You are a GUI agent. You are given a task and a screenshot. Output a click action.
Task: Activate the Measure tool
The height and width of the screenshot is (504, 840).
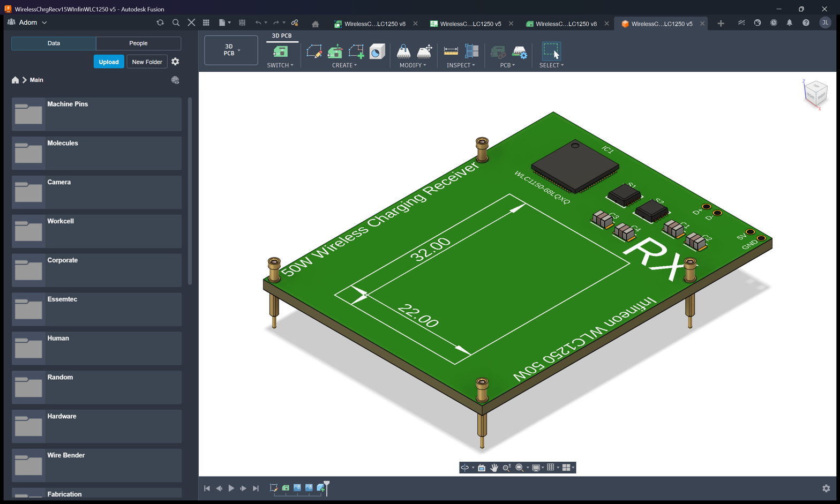(451, 51)
